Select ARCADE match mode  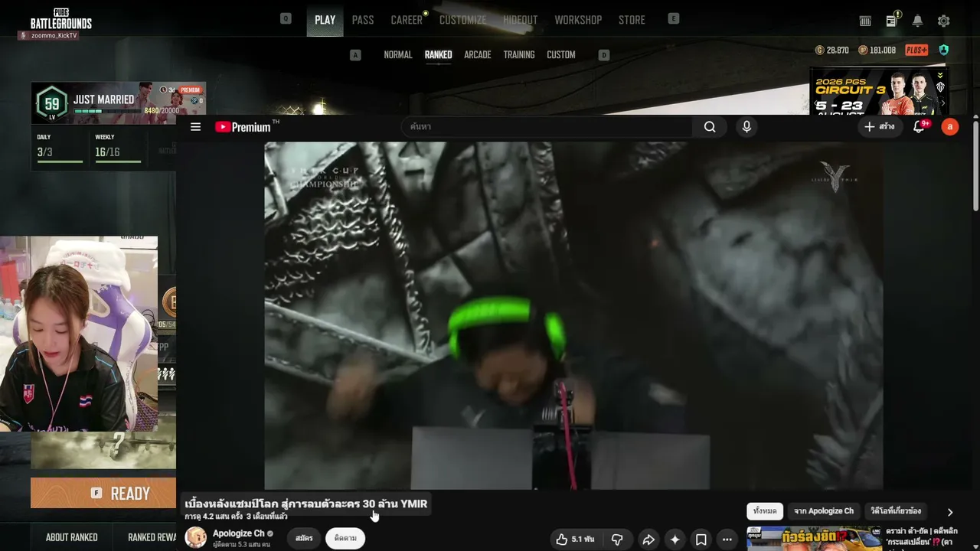[477, 55]
